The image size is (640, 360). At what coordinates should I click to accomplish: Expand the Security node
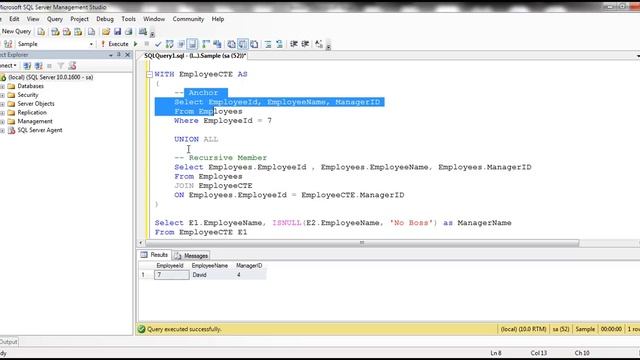2,95
